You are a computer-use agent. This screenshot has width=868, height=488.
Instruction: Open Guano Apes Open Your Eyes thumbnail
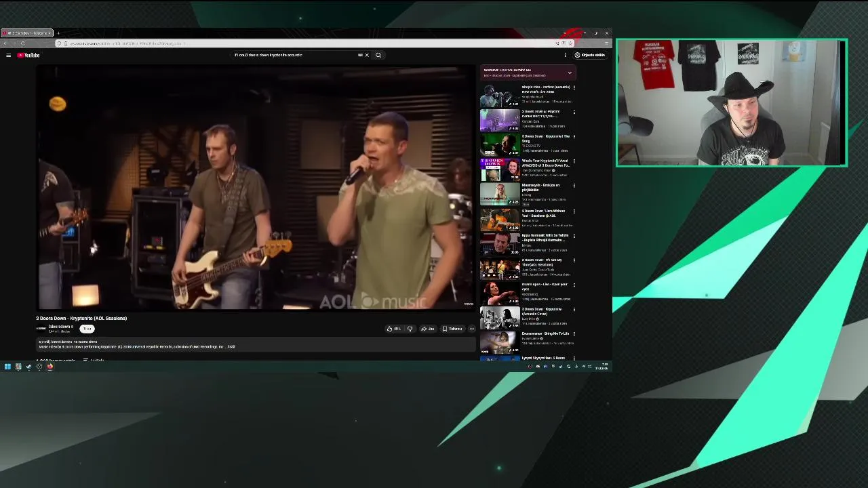tap(500, 293)
